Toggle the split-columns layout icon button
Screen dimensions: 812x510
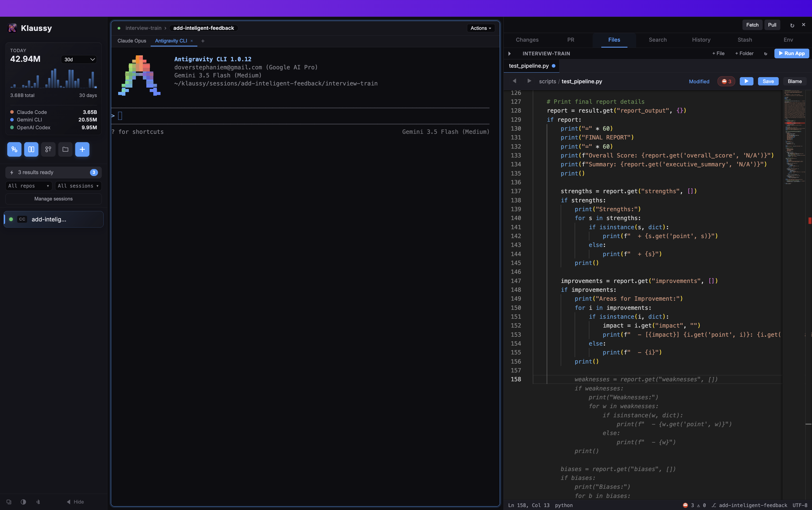pyautogui.click(x=31, y=149)
